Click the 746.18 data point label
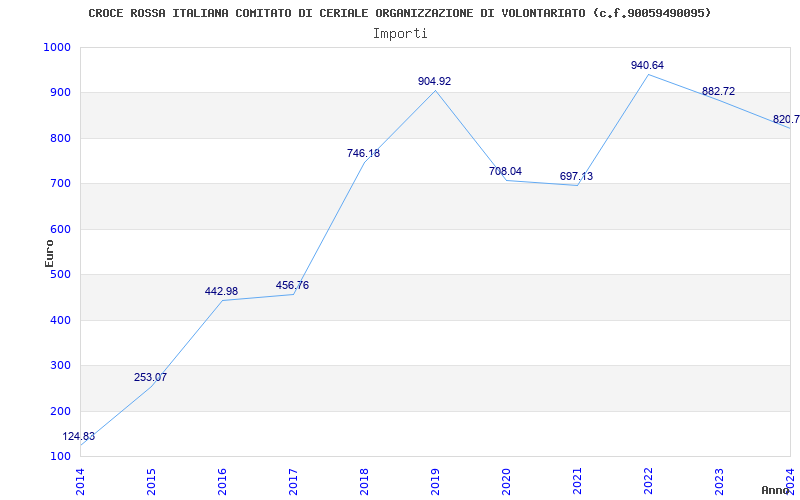This screenshot has width=800, height=500. [x=363, y=153]
